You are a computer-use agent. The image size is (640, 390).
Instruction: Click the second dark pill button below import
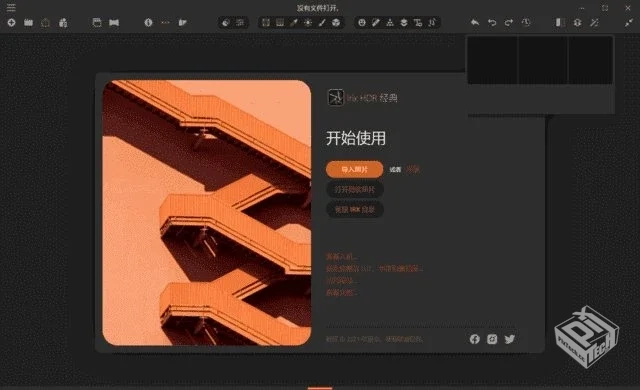354,189
